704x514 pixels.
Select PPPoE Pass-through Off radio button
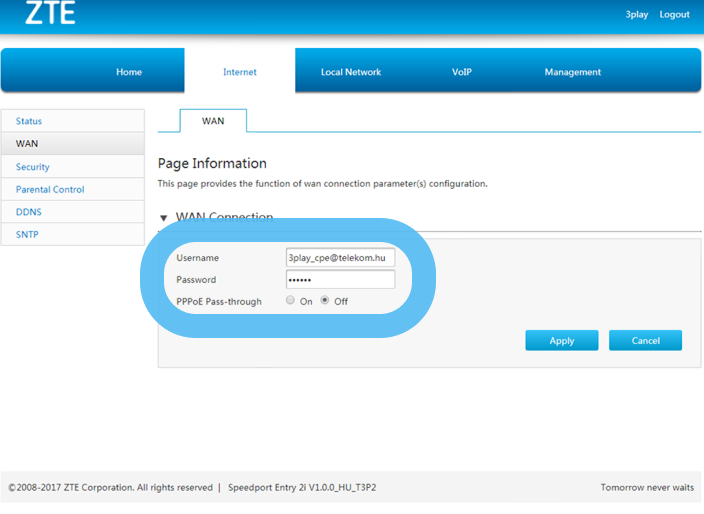[325, 300]
